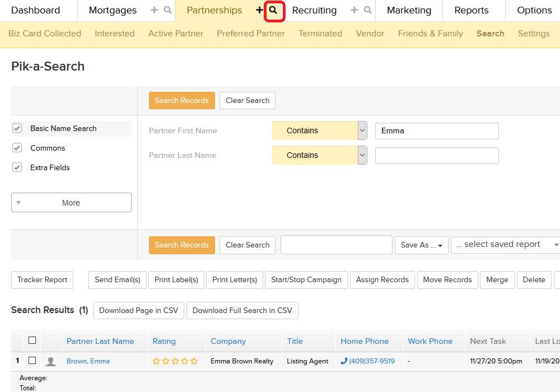The image size is (560, 392).
Task: Sort by Home Phone column header
Action: tap(365, 341)
